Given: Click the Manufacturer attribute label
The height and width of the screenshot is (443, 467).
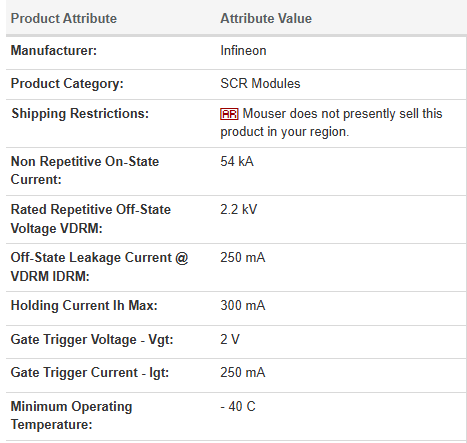Looking at the screenshot, I should [54, 51].
